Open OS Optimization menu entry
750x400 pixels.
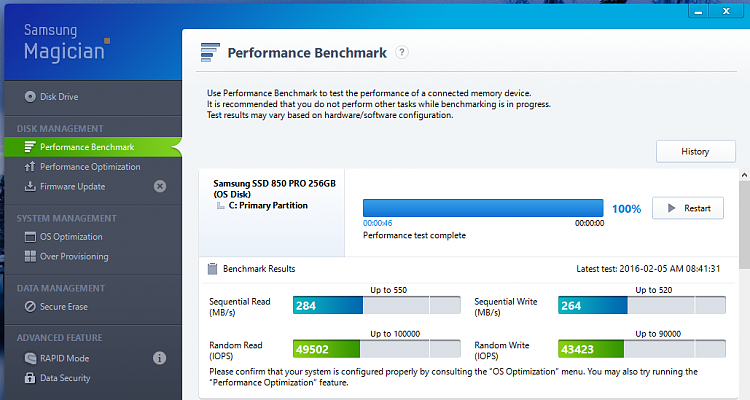71,237
